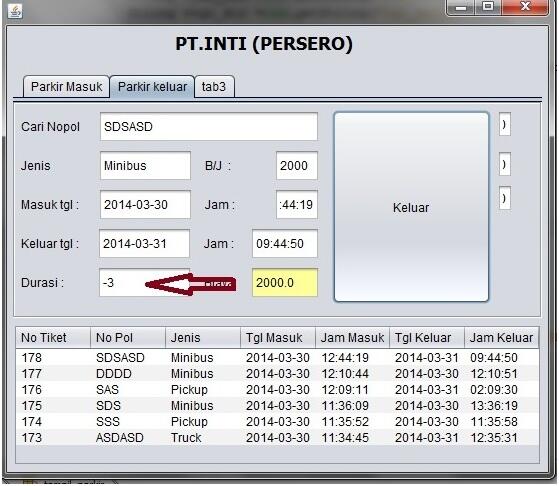Click the No Pol column header
The image size is (559, 486).
tap(128, 337)
